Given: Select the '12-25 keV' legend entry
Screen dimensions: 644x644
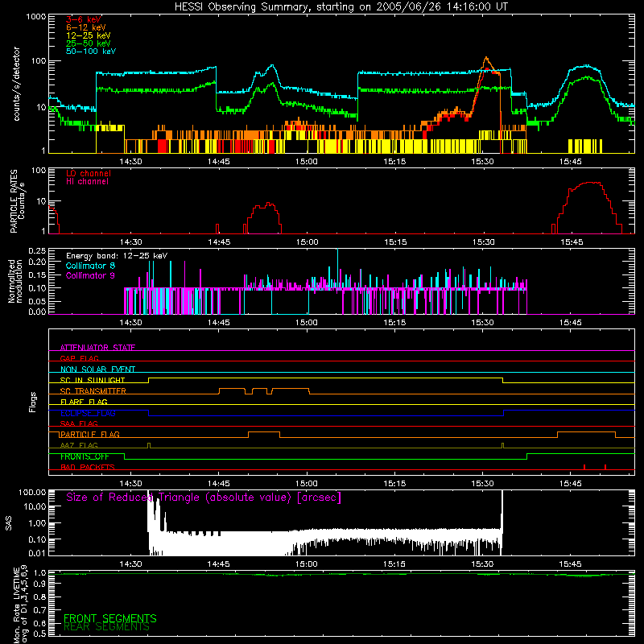Looking at the screenshot, I should (x=88, y=35).
